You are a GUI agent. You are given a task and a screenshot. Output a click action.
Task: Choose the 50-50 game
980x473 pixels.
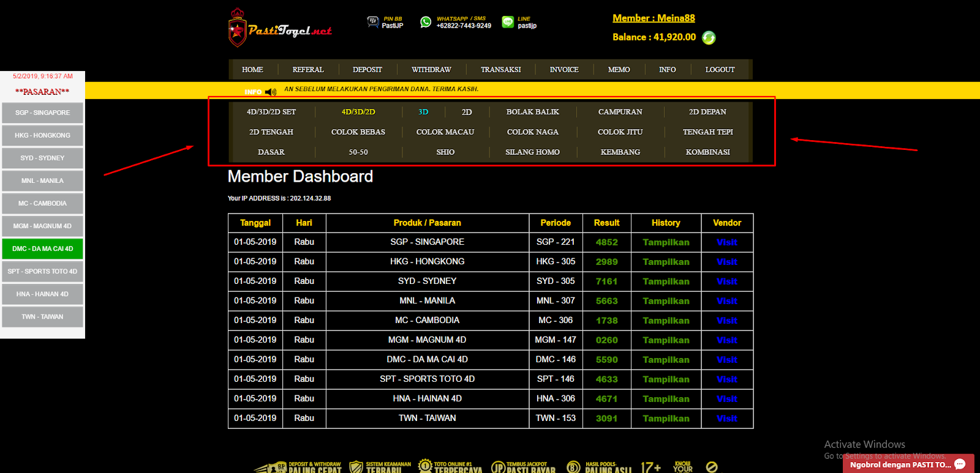[x=358, y=152]
